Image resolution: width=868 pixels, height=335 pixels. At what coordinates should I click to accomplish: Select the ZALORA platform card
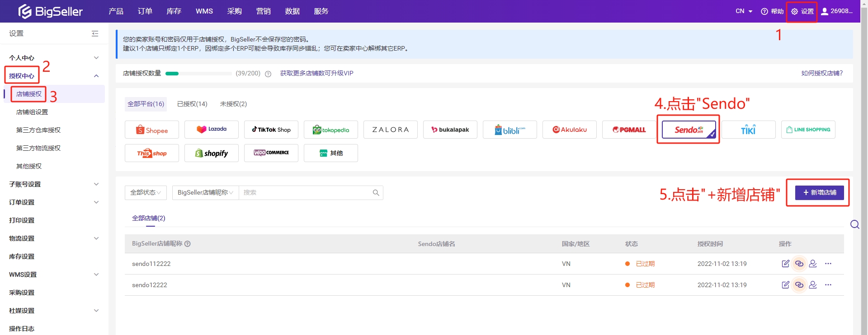[391, 130]
